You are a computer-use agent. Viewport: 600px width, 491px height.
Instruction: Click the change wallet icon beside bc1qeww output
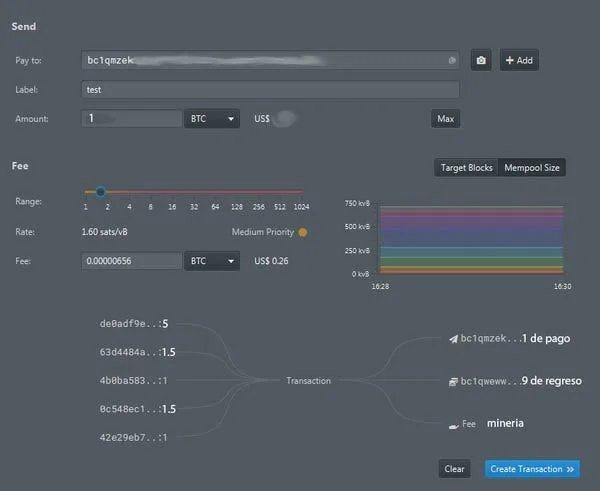(x=453, y=381)
